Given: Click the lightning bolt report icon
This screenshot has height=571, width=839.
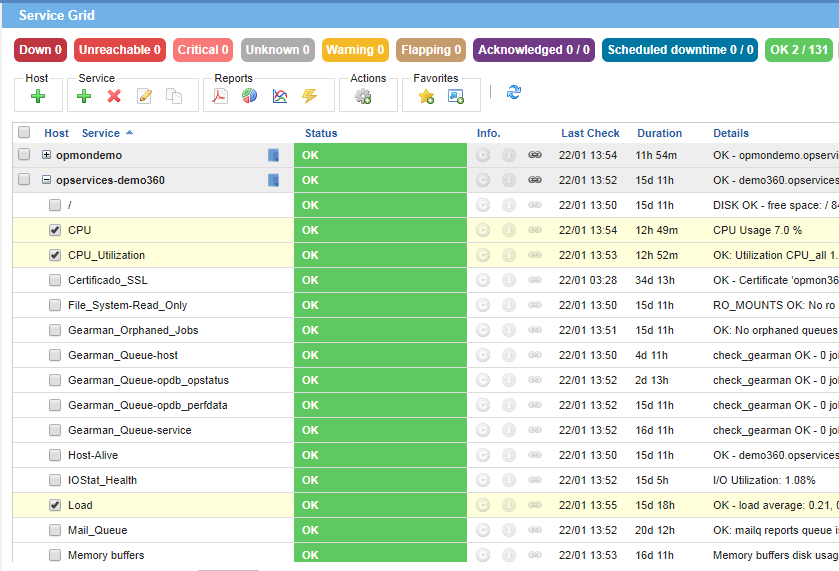Looking at the screenshot, I should (x=309, y=96).
